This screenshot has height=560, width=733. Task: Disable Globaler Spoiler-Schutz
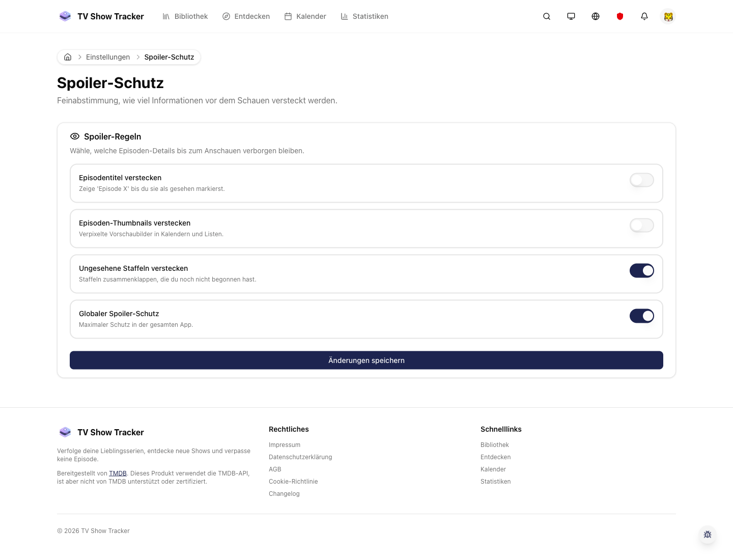(x=642, y=316)
